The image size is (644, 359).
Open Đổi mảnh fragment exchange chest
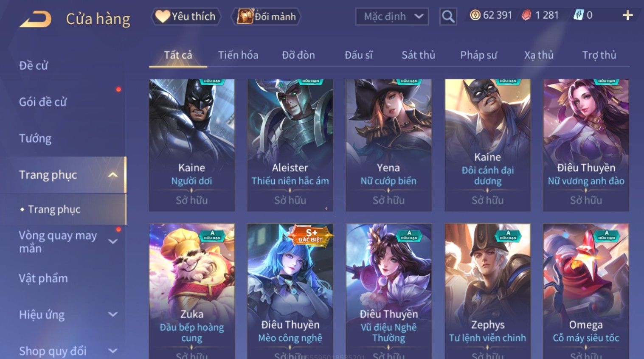(x=266, y=17)
